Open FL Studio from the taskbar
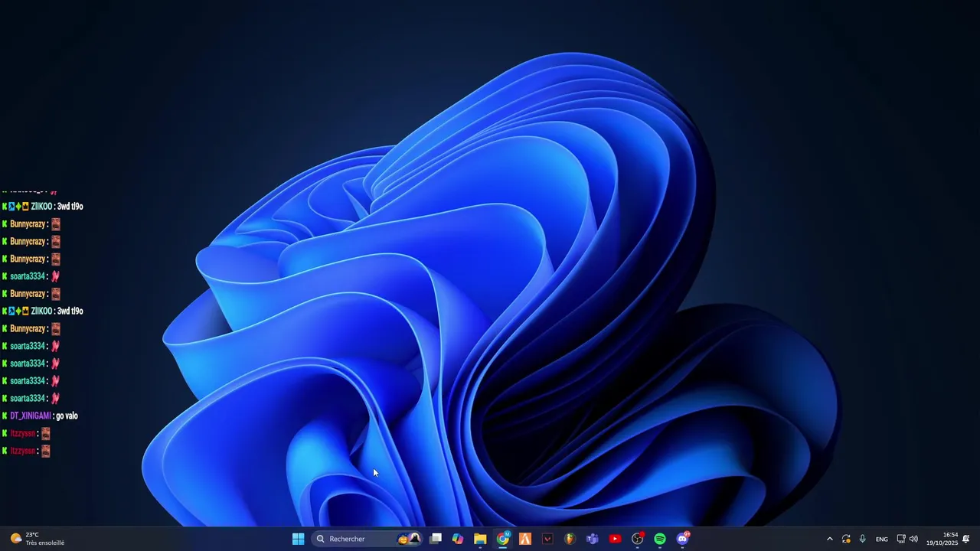Viewport: 980px width, 551px height. [570, 539]
